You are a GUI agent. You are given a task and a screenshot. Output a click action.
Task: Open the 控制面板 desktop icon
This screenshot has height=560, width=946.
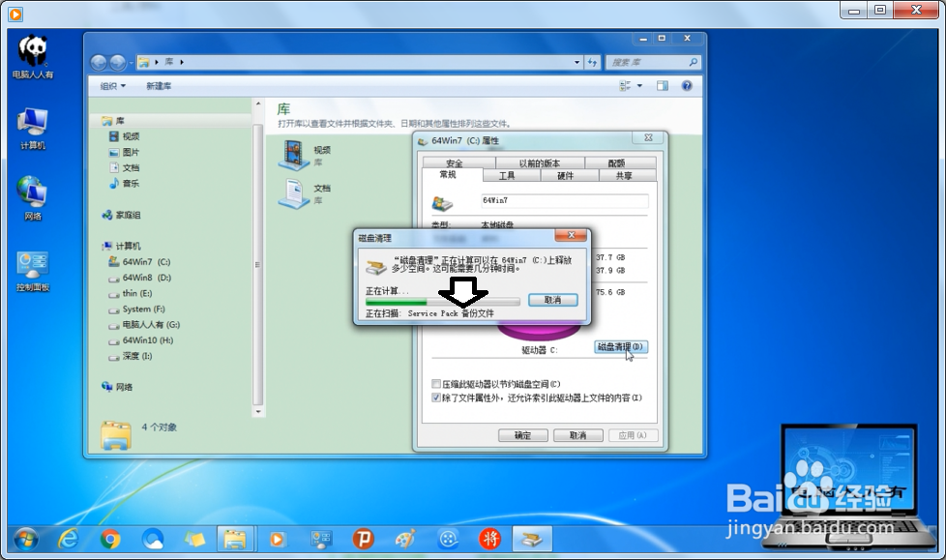click(33, 272)
